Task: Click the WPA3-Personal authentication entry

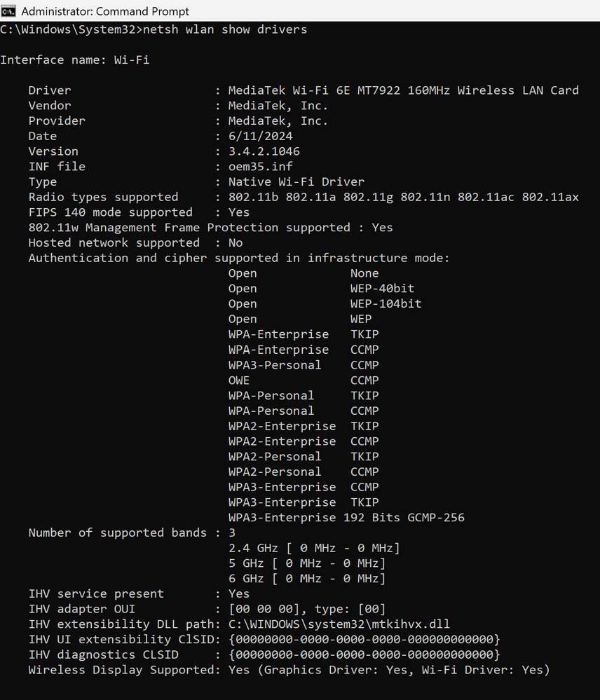Action: point(275,365)
